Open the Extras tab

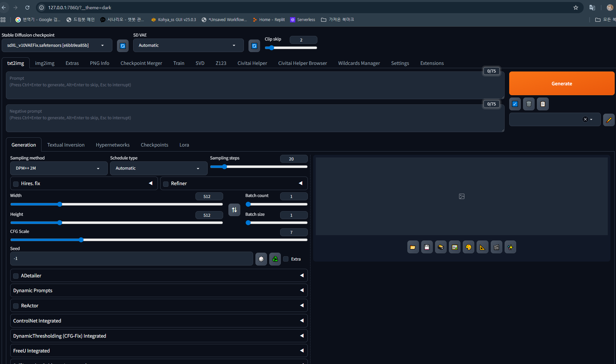click(72, 63)
